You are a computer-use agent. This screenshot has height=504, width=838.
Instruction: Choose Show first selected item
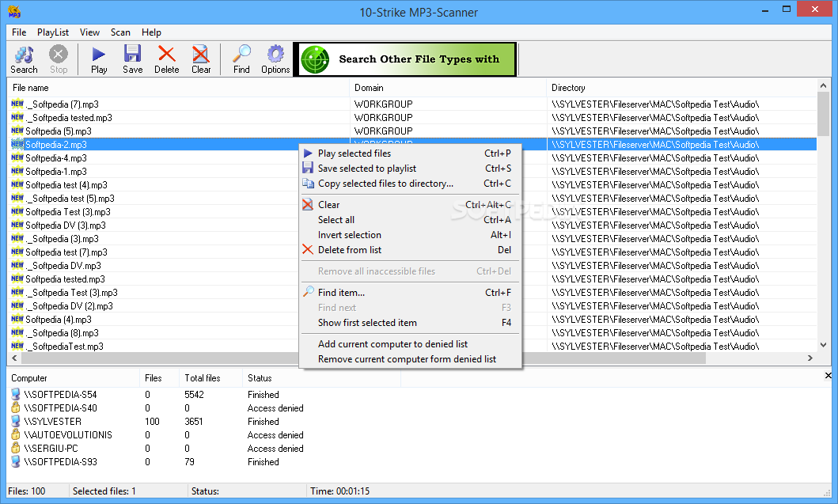tap(410, 323)
